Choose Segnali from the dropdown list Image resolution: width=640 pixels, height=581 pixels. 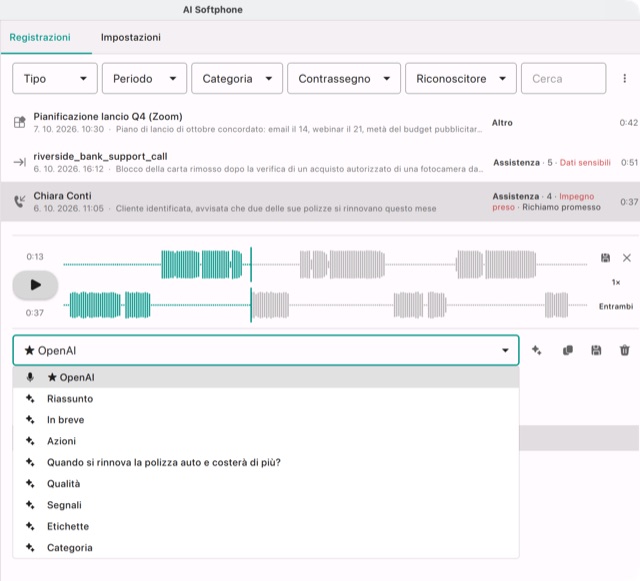tap(266, 505)
